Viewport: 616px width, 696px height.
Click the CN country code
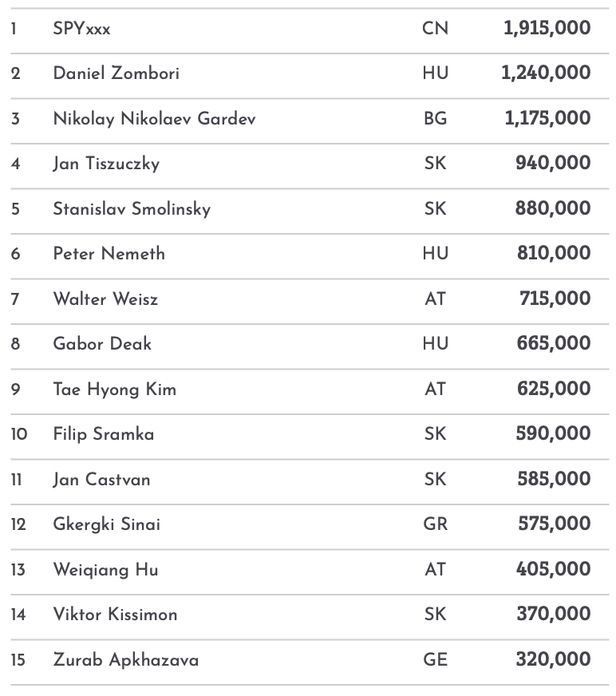click(435, 29)
